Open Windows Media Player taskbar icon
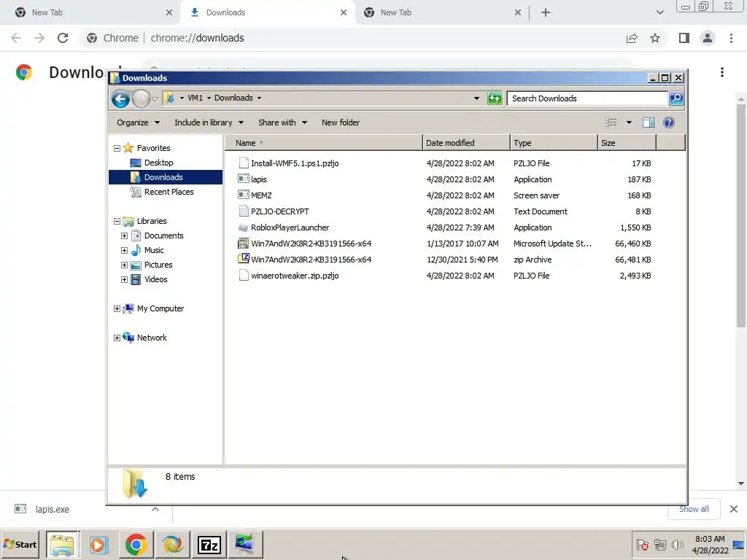747x560 pixels. pos(99,545)
